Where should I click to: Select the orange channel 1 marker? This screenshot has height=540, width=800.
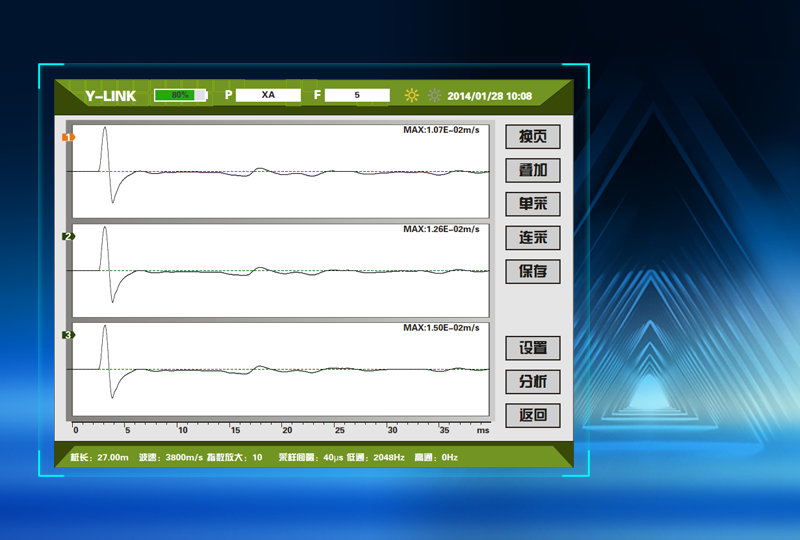68,137
